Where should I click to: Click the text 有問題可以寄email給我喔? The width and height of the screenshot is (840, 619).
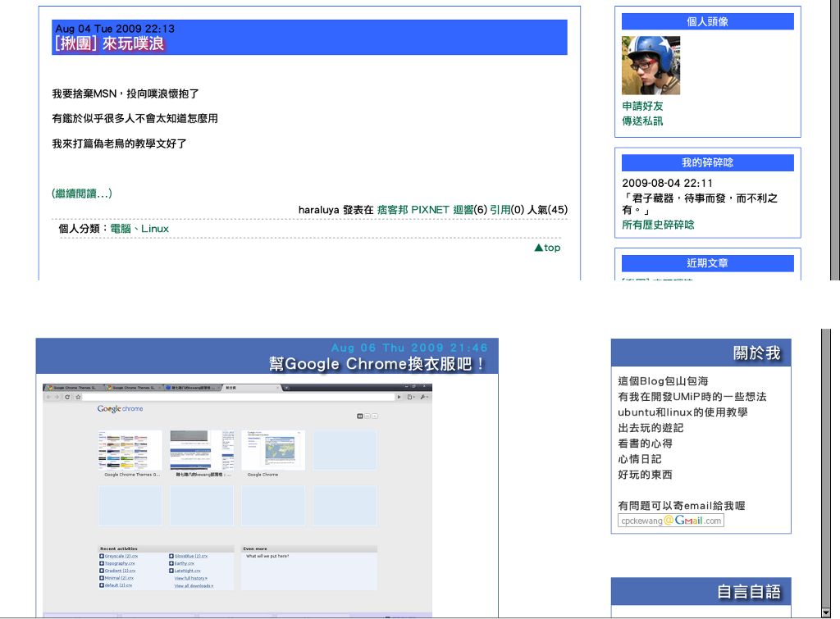[682, 506]
